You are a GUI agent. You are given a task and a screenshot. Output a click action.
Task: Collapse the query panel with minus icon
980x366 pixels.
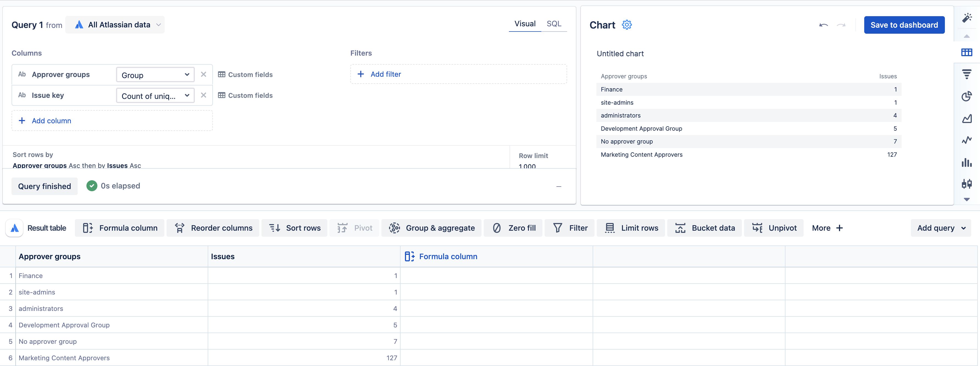(x=559, y=186)
